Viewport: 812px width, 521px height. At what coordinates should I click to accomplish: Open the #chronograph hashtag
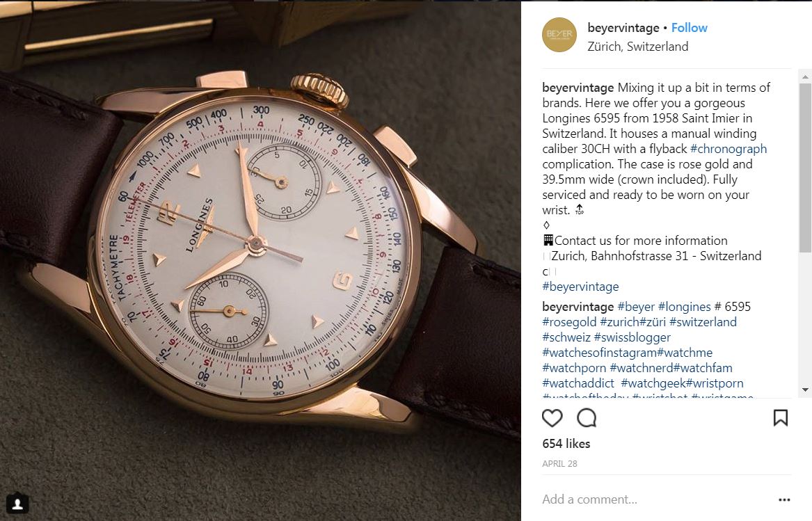(729, 149)
